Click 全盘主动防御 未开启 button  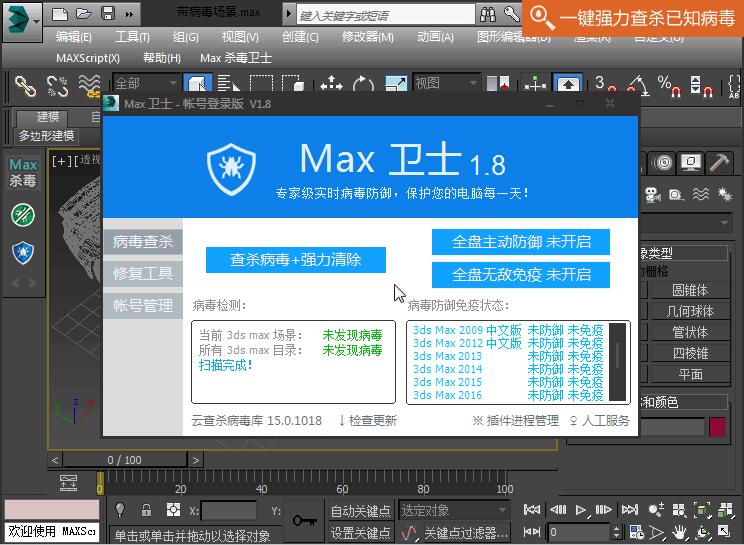coord(521,242)
